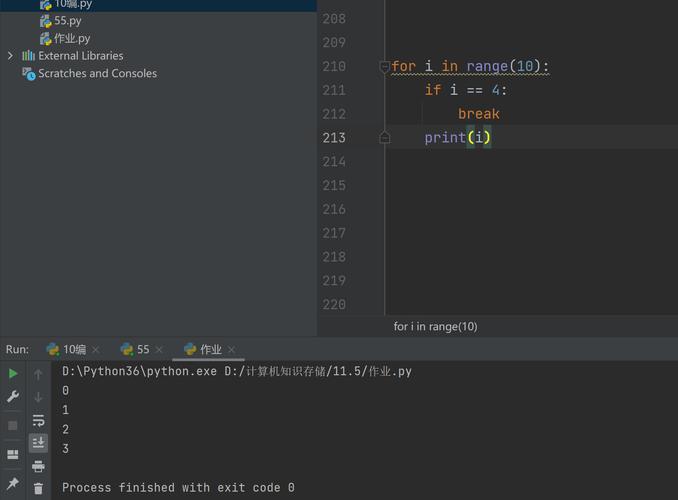Click output value 3 in console
Viewport: 678px width, 500px height.
click(65, 449)
